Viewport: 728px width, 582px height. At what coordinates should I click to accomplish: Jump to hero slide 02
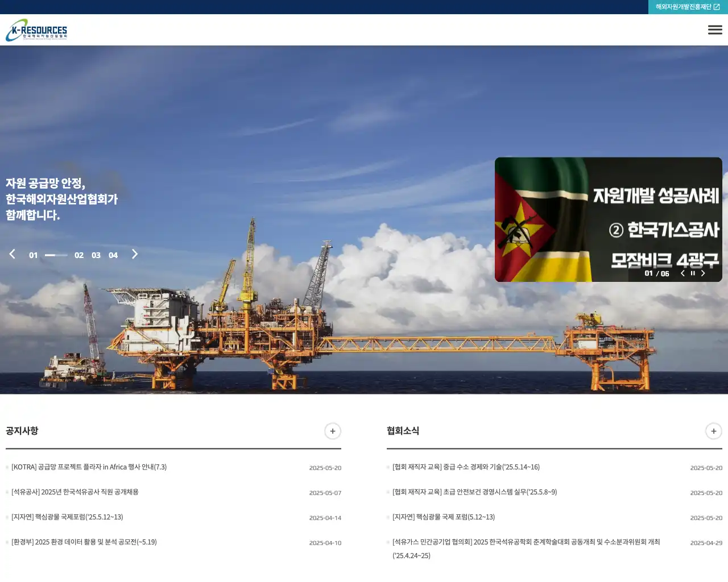tap(79, 255)
